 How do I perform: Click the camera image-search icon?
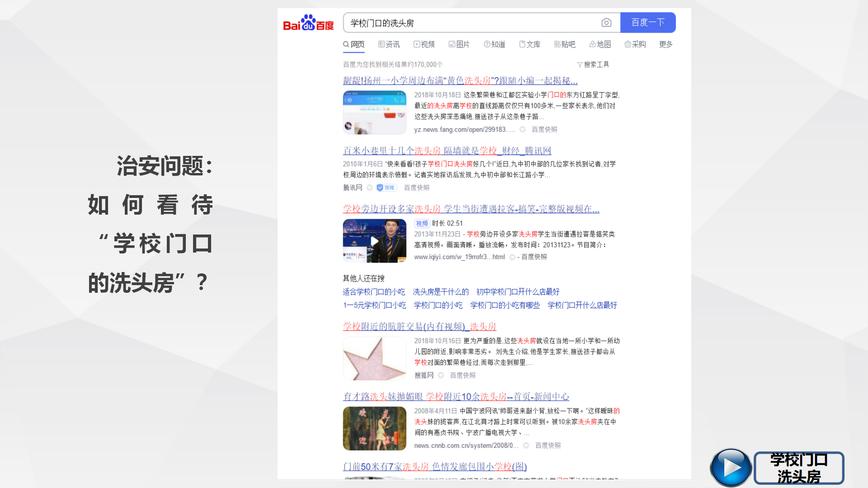[x=606, y=23]
